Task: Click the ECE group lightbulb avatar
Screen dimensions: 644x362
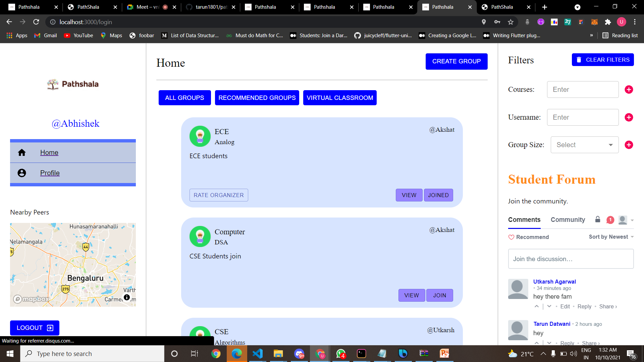Action: tap(200, 136)
